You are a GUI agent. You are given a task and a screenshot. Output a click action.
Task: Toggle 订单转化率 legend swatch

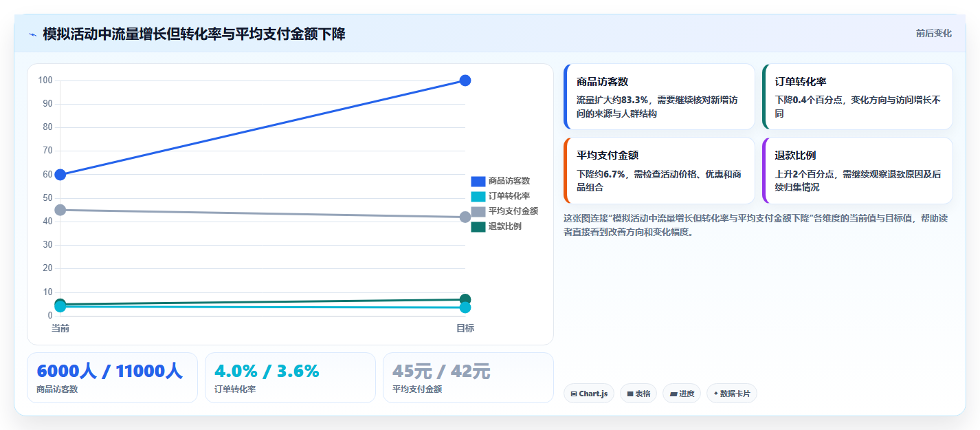tap(478, 196)
